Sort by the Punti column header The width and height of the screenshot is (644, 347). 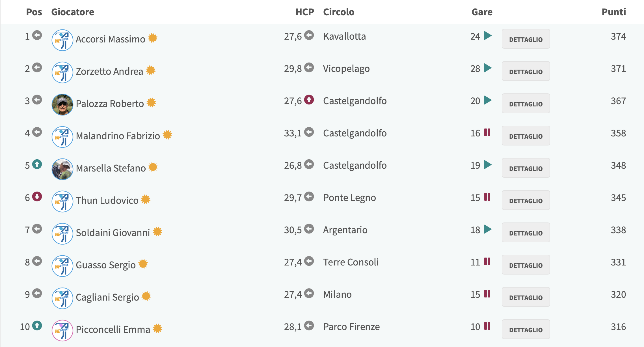613,12
